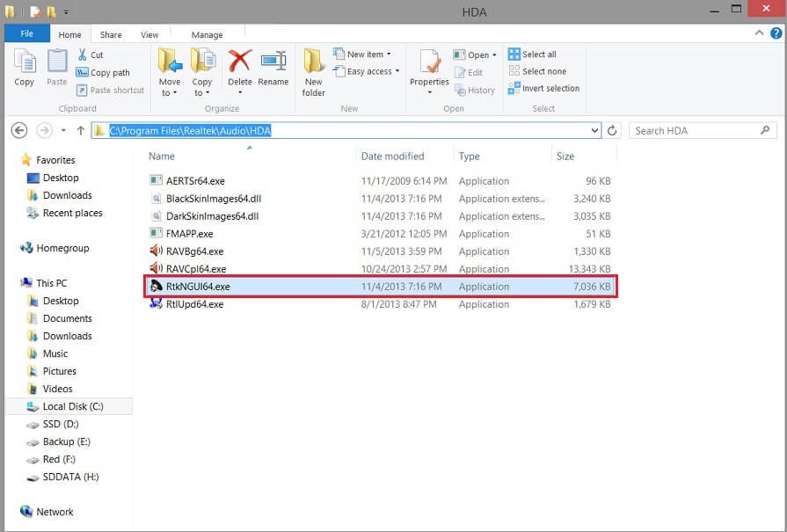
Task: Open Documents under This PC
Action: tap(59, 318)
